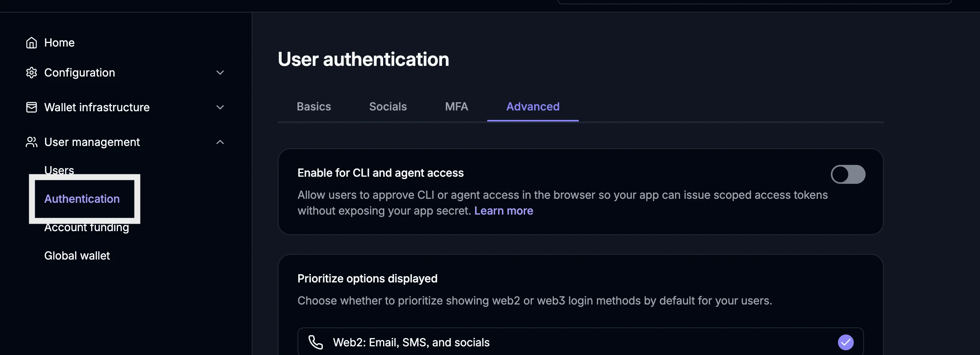Open the Users sidebar item
Viewport: 980px width, 355px height.
point(59,170)
